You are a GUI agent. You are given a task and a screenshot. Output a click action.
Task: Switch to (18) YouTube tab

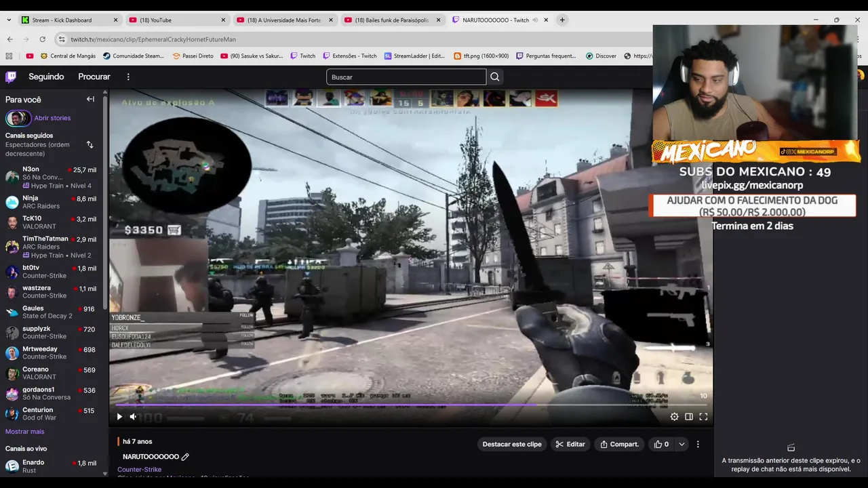(x=176, y=20)
